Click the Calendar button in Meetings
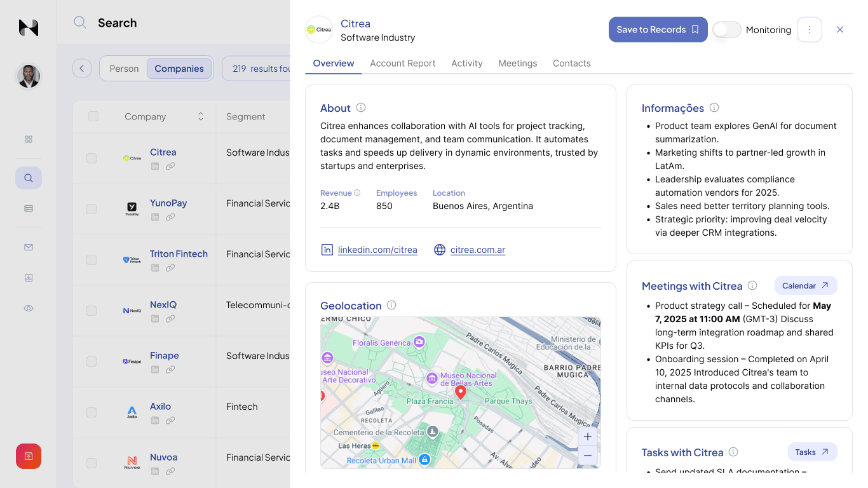 [805, 286]
